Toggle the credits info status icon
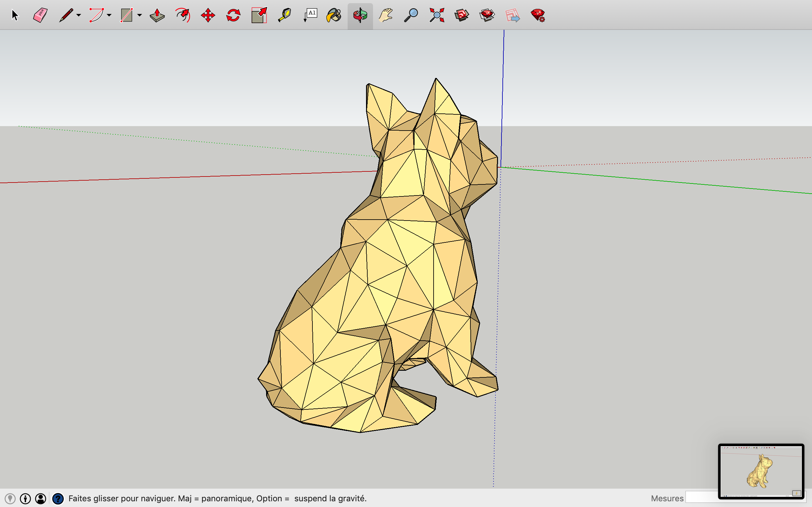 click(x=25, y=499)
